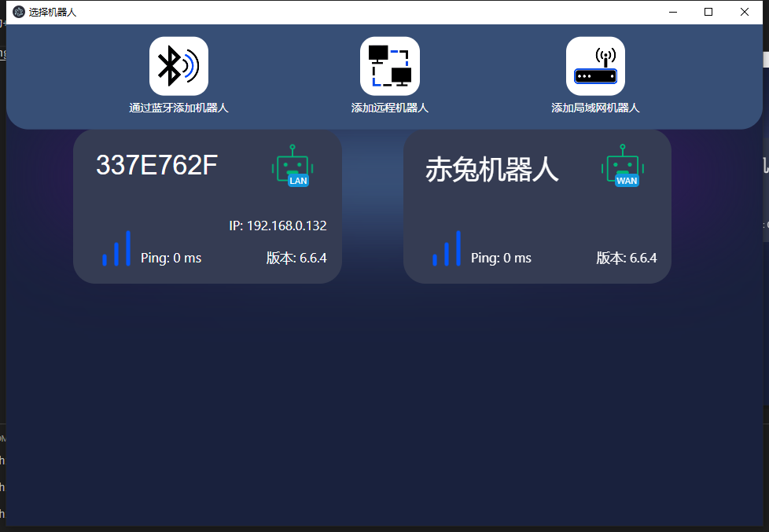The image size is (769, 532).
Task: Click the LAN robot icon on 337E762F card
Action: click(x=293, y=166)
